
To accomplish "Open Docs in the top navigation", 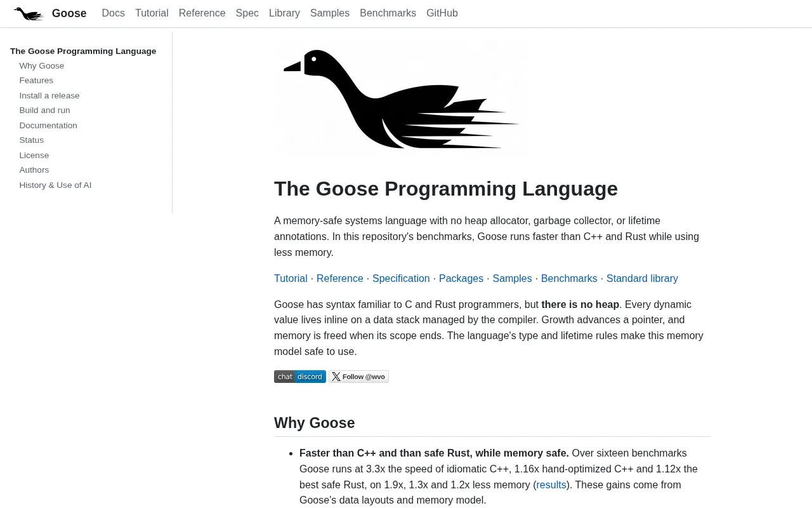I will [114, 13].
